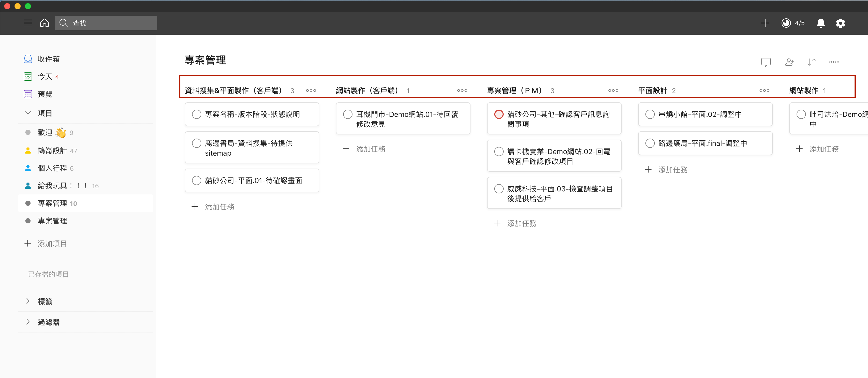The width and height of the screenshot is (868, 378).
Task: Expand the 已存檔的項目 section
Action: 49,273
